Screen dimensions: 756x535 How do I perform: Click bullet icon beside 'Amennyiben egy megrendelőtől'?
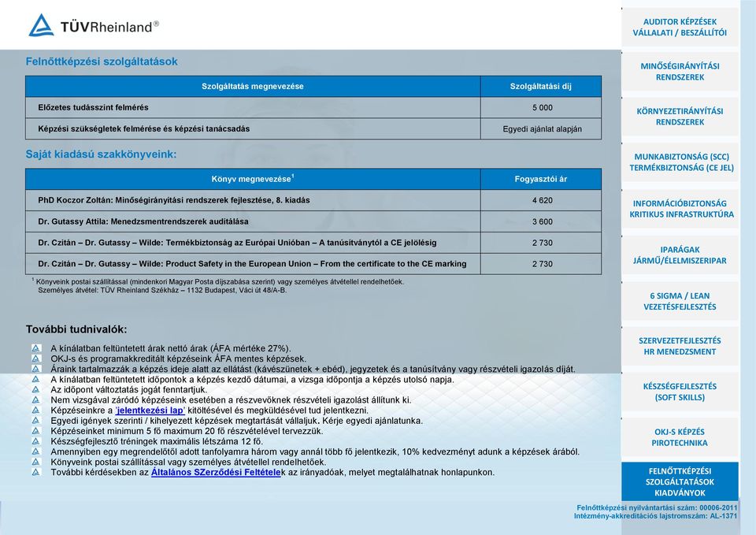click(x=36, y=451)
